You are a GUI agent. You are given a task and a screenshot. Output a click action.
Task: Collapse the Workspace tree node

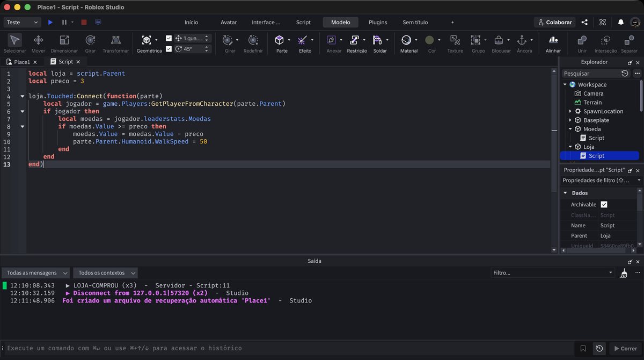(x=565, y=85)
